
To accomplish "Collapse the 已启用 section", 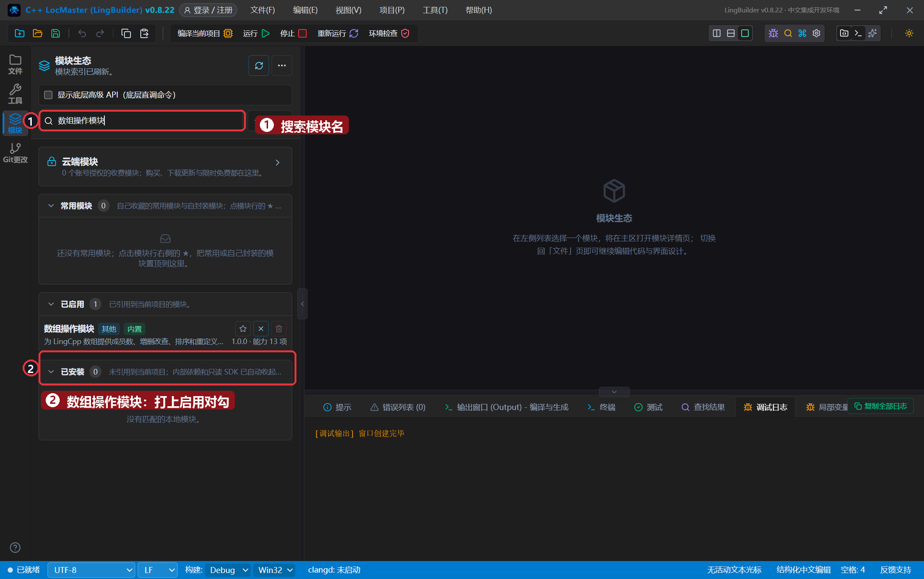I will click(x=51, y=304).
